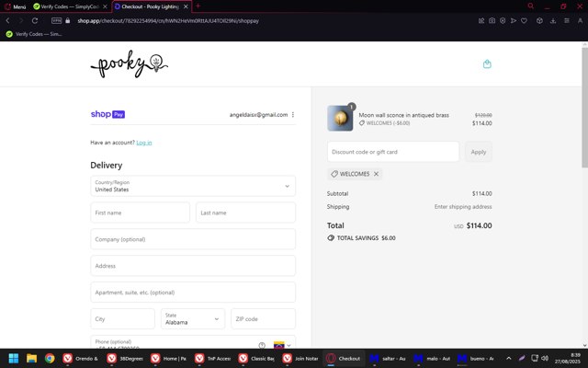The width and height of the screenshot is (588, 368).
Task: Open extensions cube icon
Action: click(x=539, y=20)
